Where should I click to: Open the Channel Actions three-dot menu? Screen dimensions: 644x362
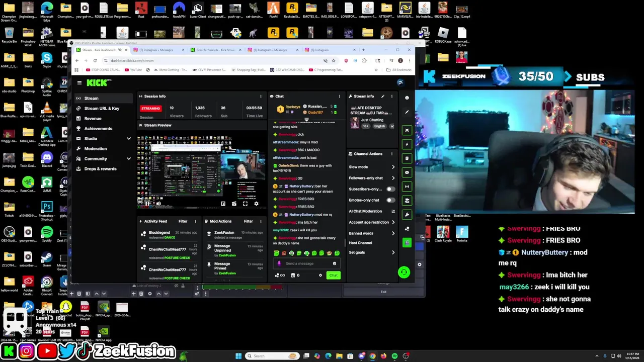(391, 154)
